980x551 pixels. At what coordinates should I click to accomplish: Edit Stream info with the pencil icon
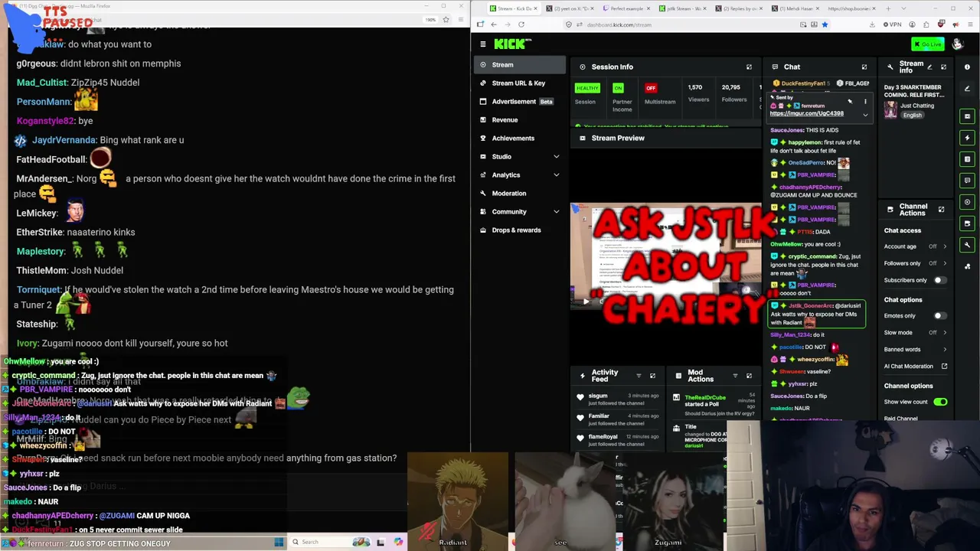pyautogui.click(x=929, y=67)
